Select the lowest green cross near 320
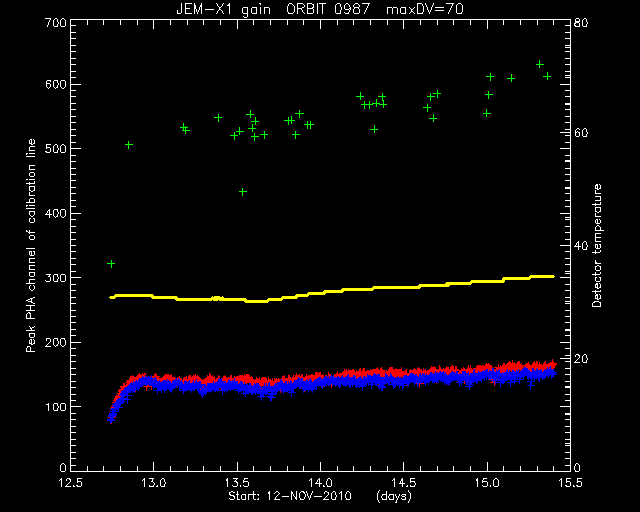Image resolution: width=640 pixels, height=512 pixels. point(111,264)
